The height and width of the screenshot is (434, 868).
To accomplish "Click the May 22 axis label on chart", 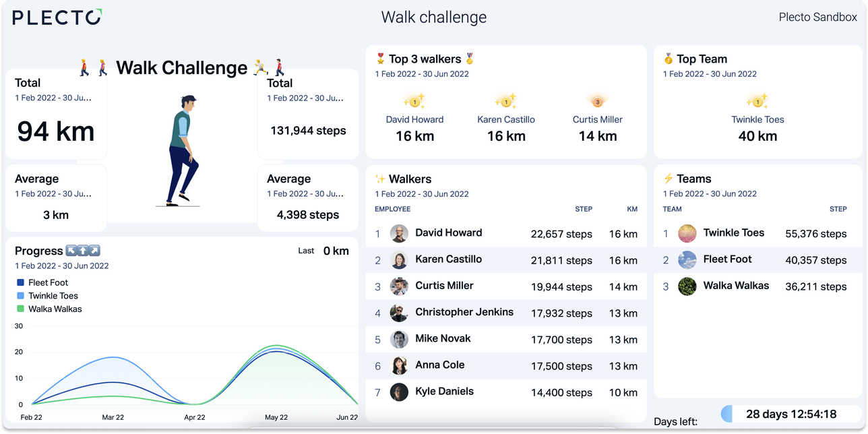I will click(x=276, y=418).
